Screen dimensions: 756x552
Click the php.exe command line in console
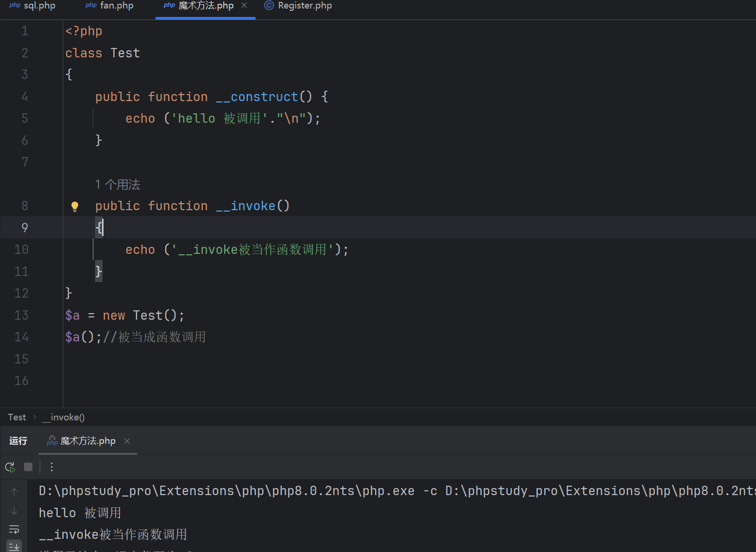coord(397,491)
